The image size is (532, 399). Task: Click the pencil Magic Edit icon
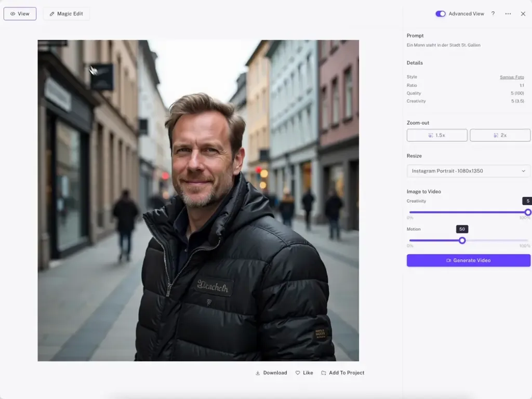[52, 14]
